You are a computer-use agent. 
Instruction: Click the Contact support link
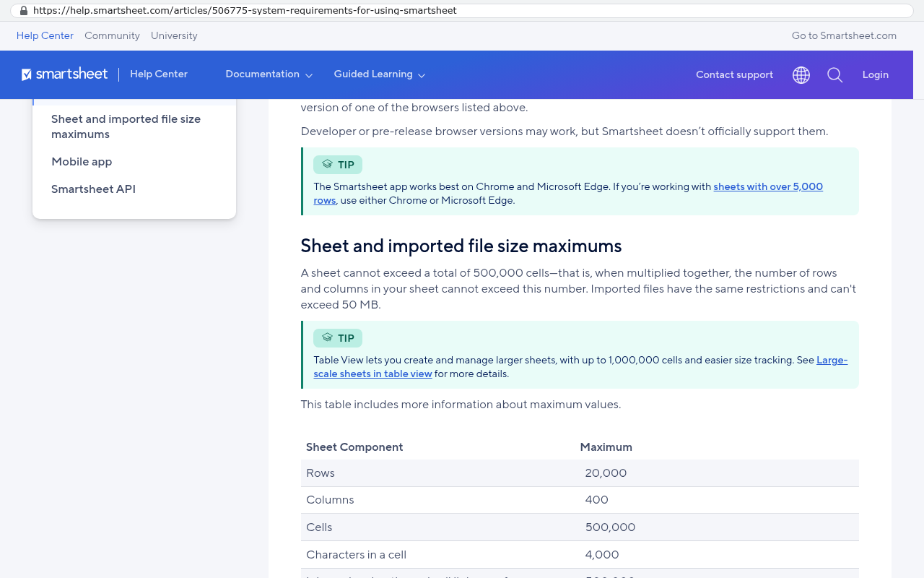[734, 74]
